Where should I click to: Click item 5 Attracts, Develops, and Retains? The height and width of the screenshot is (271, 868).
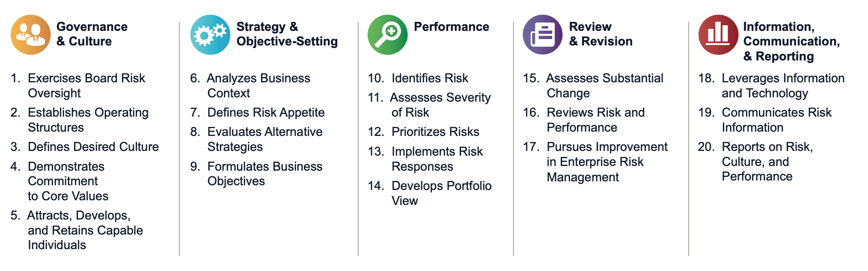pos(77,230)
